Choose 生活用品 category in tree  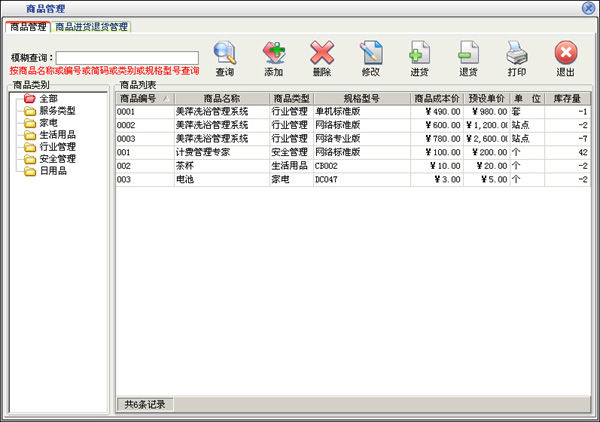click(57, 134)
